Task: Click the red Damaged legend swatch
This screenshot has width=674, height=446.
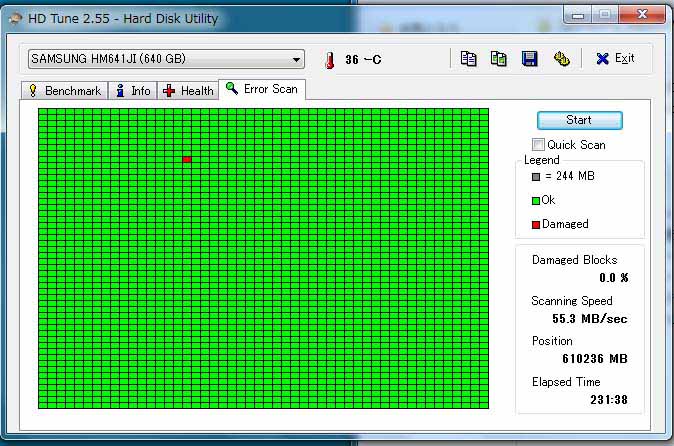Action: tap(536, 224)
